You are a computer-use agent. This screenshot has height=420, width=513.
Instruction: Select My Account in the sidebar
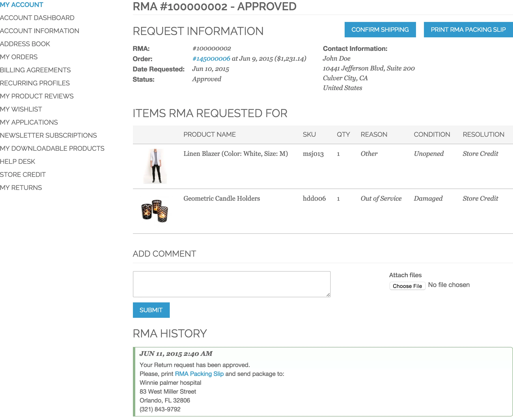pyautogui.click(x=21, y=4)
